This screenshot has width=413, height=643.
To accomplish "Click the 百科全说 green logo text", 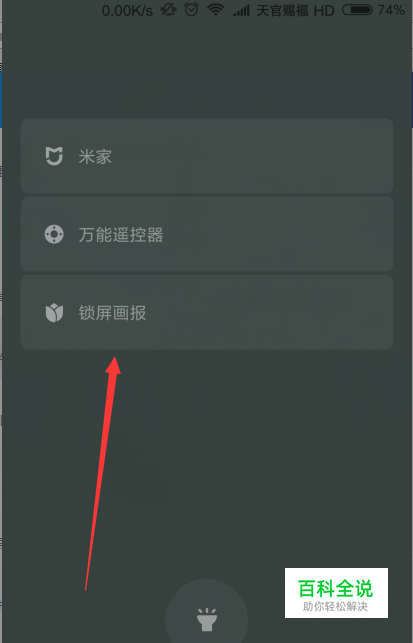I will tap(335, 588).
